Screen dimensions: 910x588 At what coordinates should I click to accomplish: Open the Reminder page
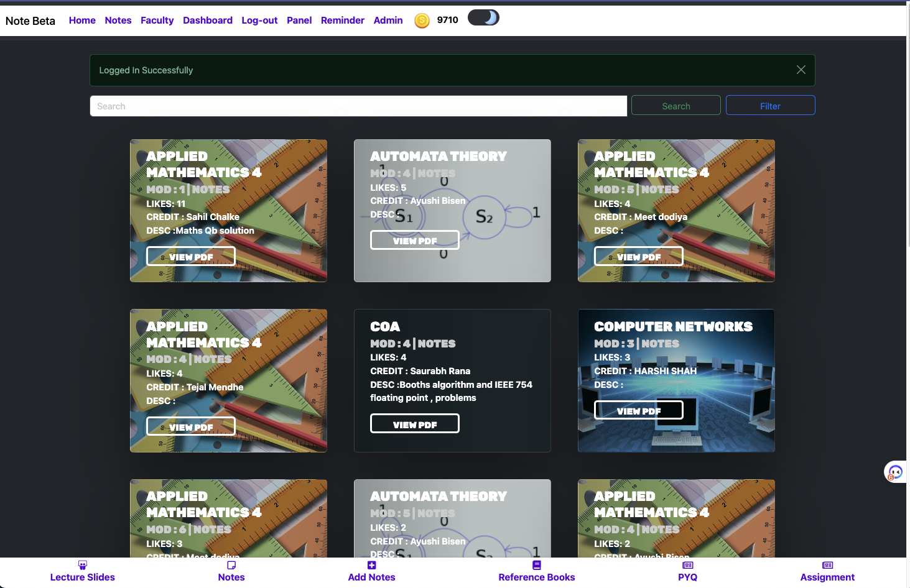pyautogui.click(x=343, y=21)
